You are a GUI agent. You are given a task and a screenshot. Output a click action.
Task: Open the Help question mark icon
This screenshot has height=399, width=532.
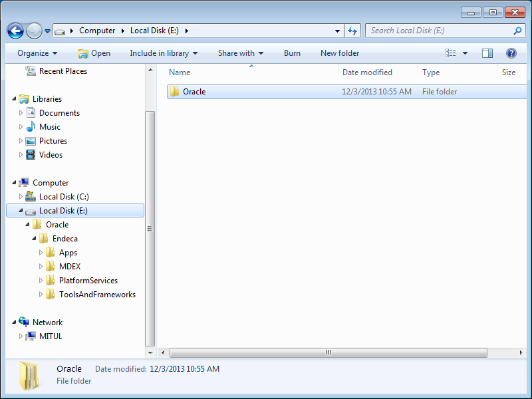(x=511, y=53)
